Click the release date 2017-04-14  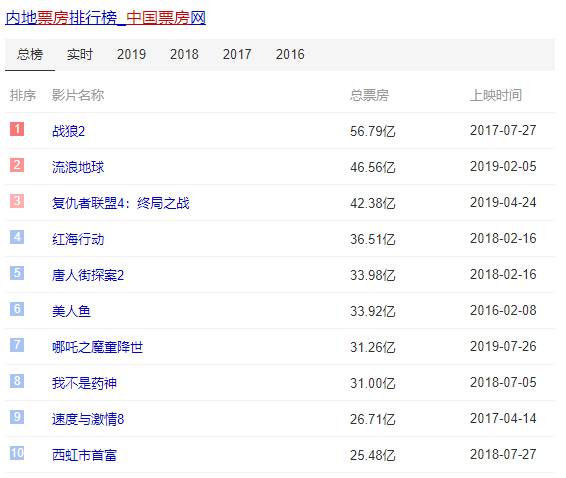coord(503,418)
